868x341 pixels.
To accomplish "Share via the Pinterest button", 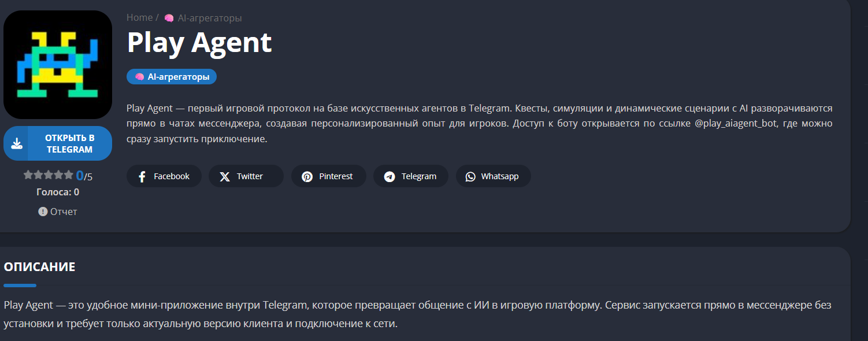I will click(x=329, y=176).
